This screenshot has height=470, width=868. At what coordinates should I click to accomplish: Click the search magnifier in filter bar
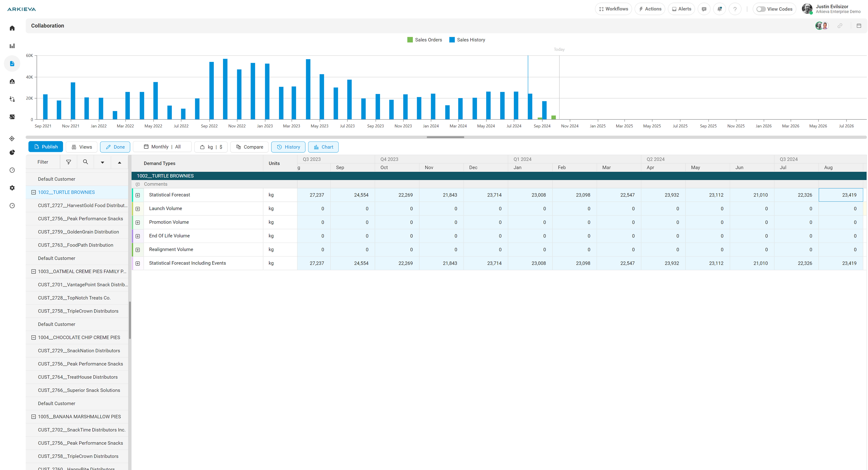click(x=86, y=162)
